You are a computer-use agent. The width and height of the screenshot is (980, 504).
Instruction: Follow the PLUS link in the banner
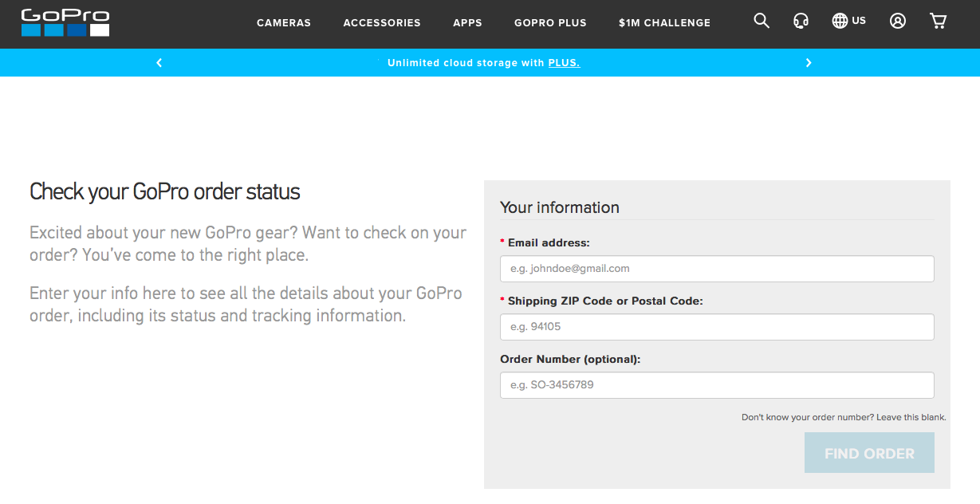click(564, 62)
